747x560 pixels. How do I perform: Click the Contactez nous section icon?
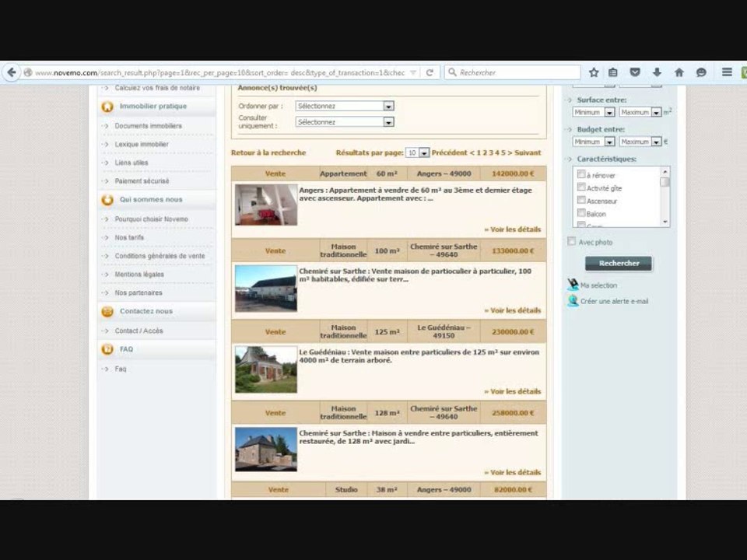pos(107,311)
